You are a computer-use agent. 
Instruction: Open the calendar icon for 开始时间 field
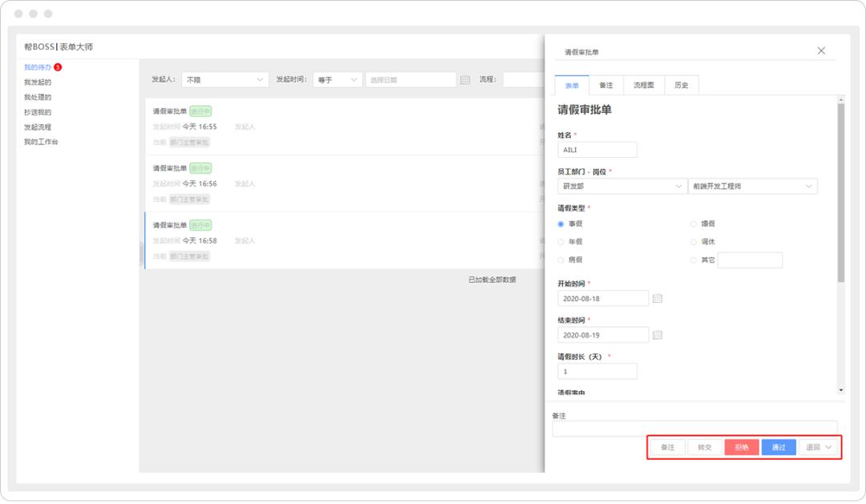(658, 297)
